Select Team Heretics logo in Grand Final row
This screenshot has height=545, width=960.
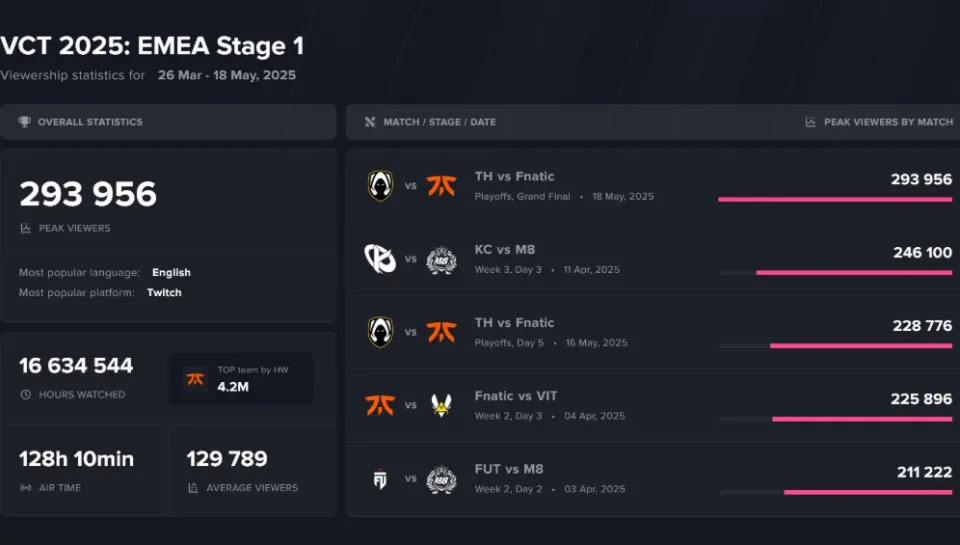tap(380, 186)
